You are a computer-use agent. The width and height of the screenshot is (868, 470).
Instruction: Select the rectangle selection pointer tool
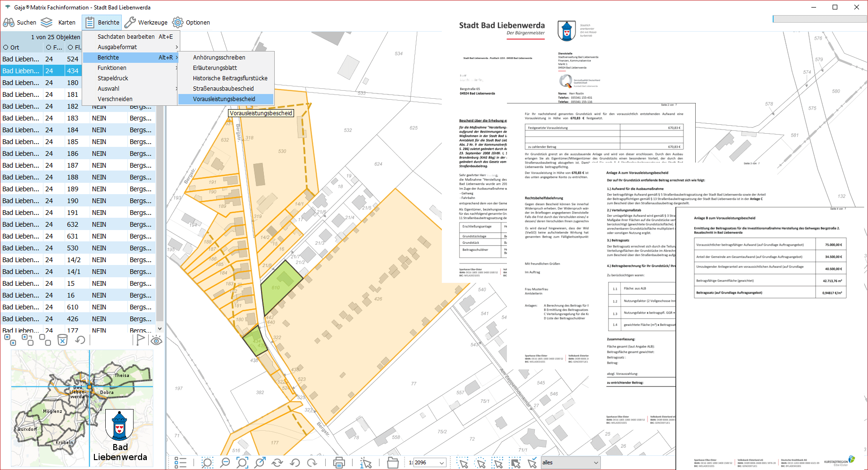463,462
